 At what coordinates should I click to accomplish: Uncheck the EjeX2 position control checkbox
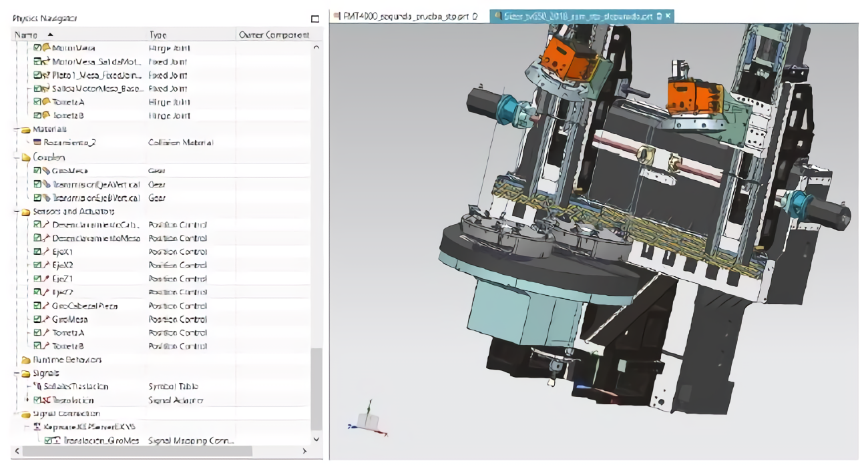[x=37, y=265]
